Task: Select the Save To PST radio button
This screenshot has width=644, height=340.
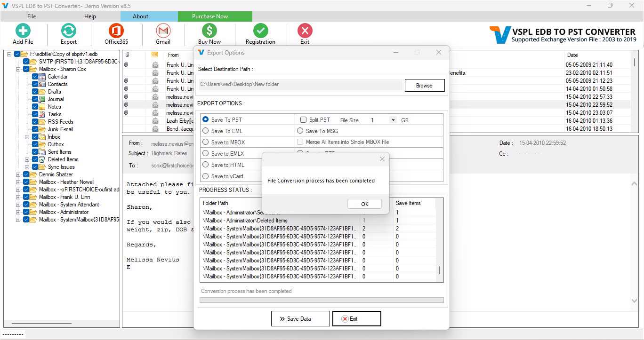Action: point(205,119)
